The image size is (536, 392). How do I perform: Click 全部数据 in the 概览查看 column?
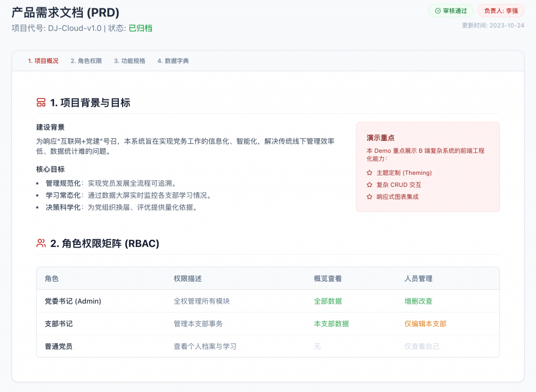(328, 301)
